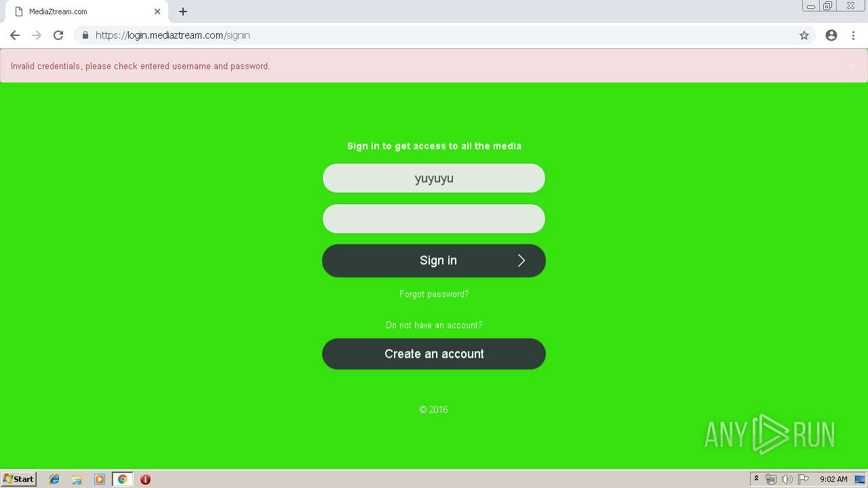Screen dimensions: 868x488
Task: Click the show desktop tray icon
Action: [x=860, y=479]
